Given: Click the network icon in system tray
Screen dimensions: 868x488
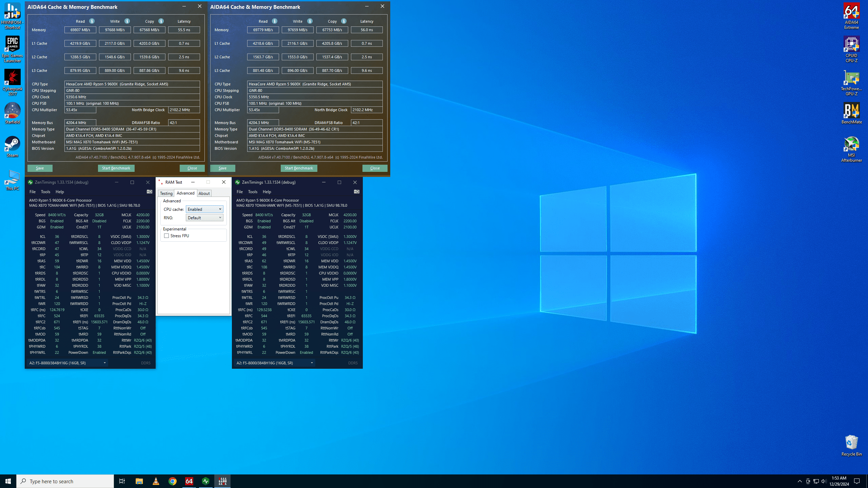Looking at the screenshot, I should (x=816, y=481).
